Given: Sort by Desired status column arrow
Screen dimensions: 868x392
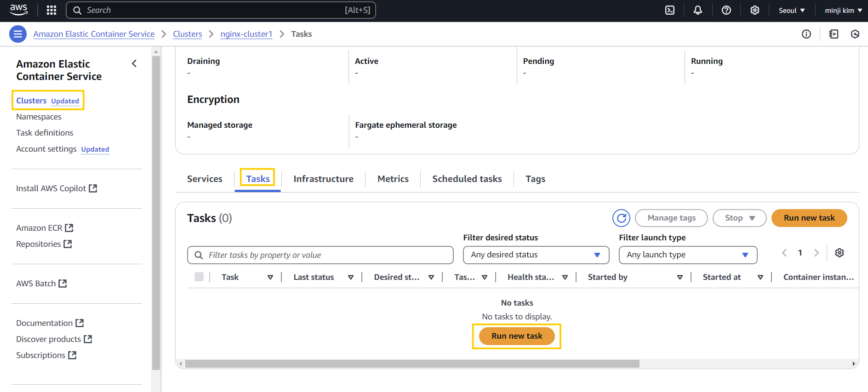Looking at the screenshot, I should (431, 277).
